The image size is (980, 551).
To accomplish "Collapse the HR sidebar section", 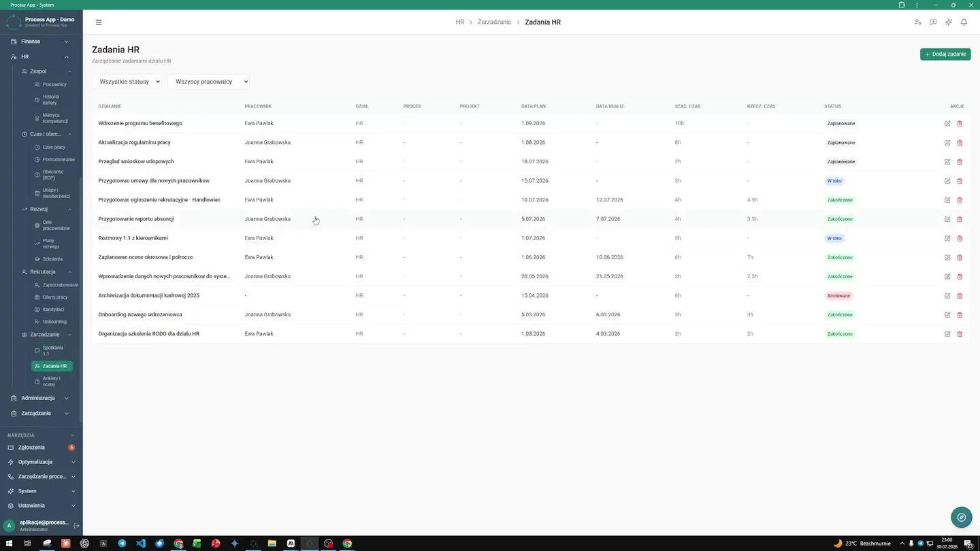I will point(40,57).
